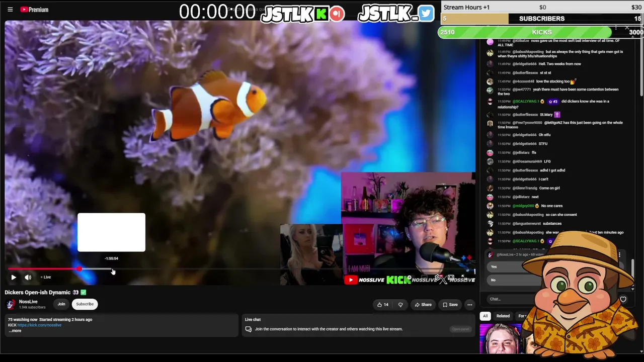Click the @r4ccoont4ll chat avatar
Screen dimensions: 644x362
click(490, 81)
